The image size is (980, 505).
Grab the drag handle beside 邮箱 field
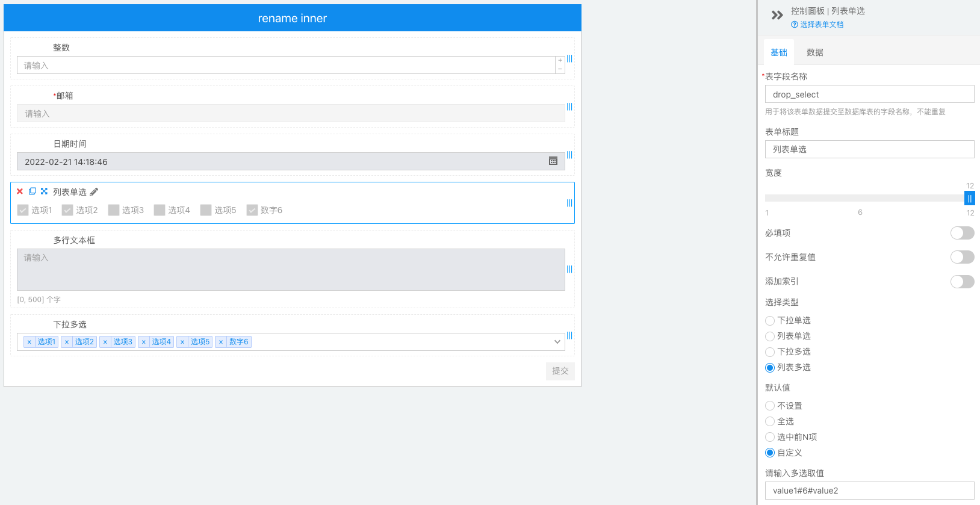pyautogui.click(x=569, y=107)
